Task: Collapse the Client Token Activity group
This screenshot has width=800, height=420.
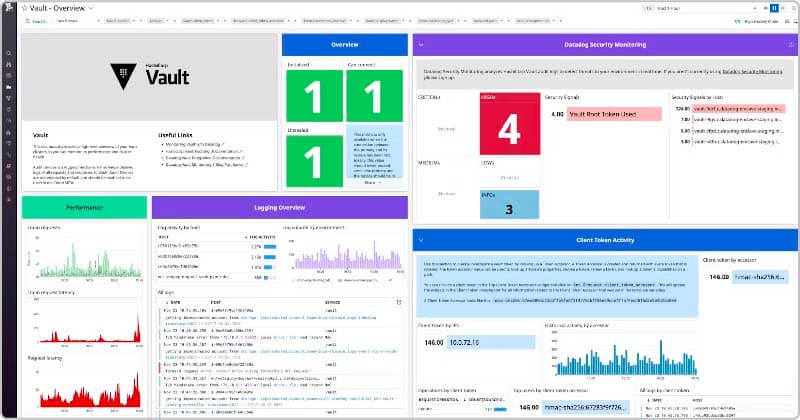Action: click(x=420, y=240)
